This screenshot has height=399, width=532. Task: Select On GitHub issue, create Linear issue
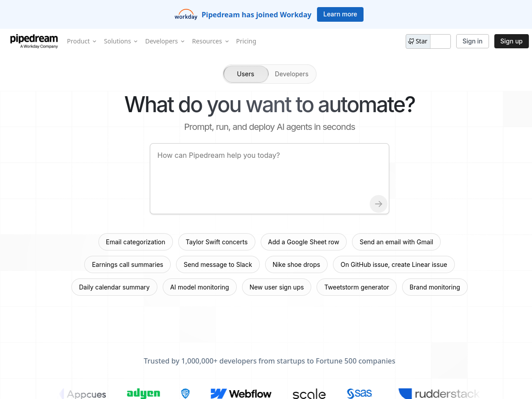click(394, 265)
